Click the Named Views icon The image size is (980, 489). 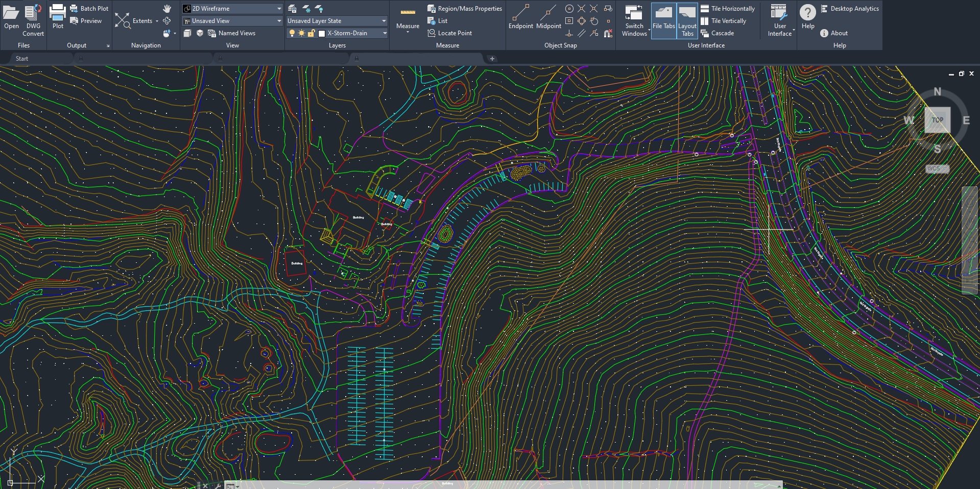(x=232, y=33)
